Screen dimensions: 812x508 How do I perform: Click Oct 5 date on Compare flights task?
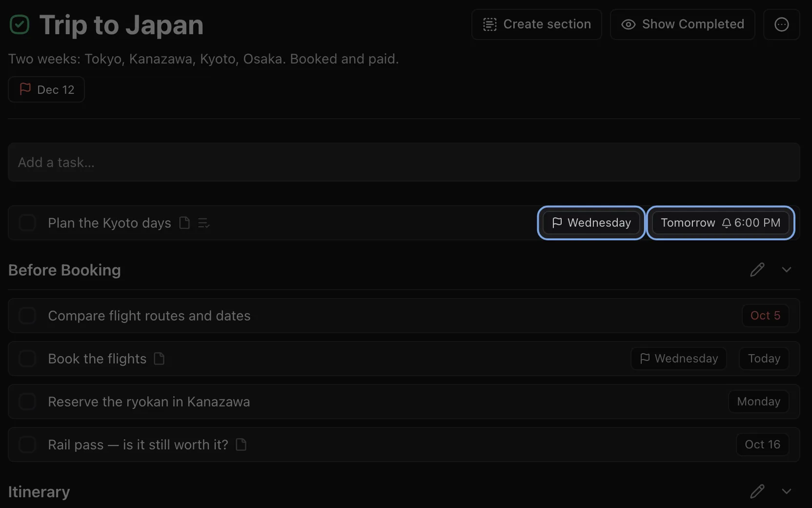point(766,316)
